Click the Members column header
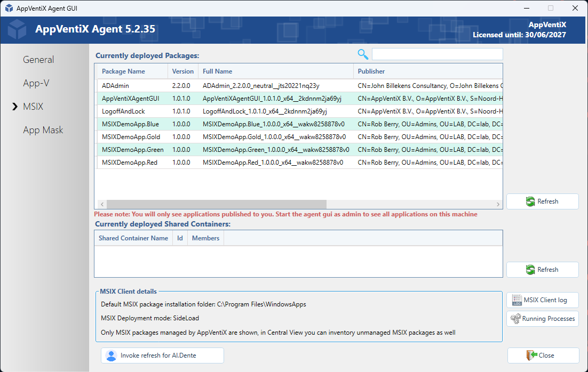 (x=205, y=238)
